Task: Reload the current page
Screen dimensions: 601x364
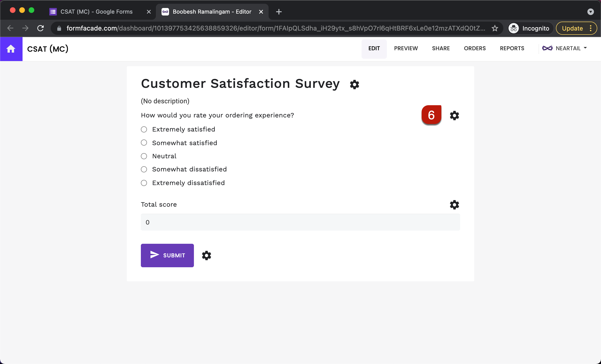Action: click(40, 28)
